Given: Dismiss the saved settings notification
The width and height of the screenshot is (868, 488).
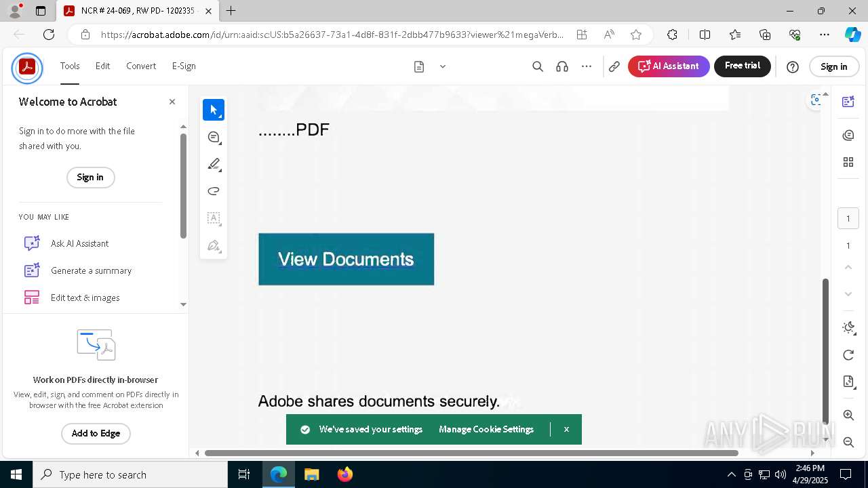Looking at the screenshot, I should click(x=566, y=430).
